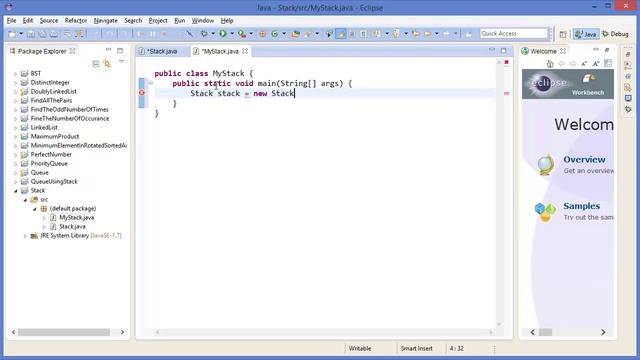Click the Open Type icon
640x360 pixels.
click(x=296, y=34)
